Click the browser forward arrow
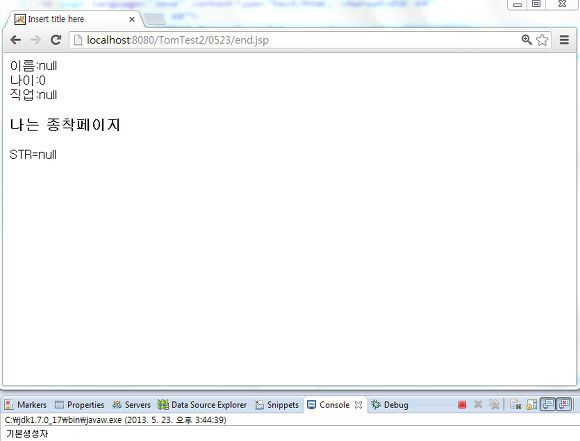This screenshot has height=441, width=580. 36,40
